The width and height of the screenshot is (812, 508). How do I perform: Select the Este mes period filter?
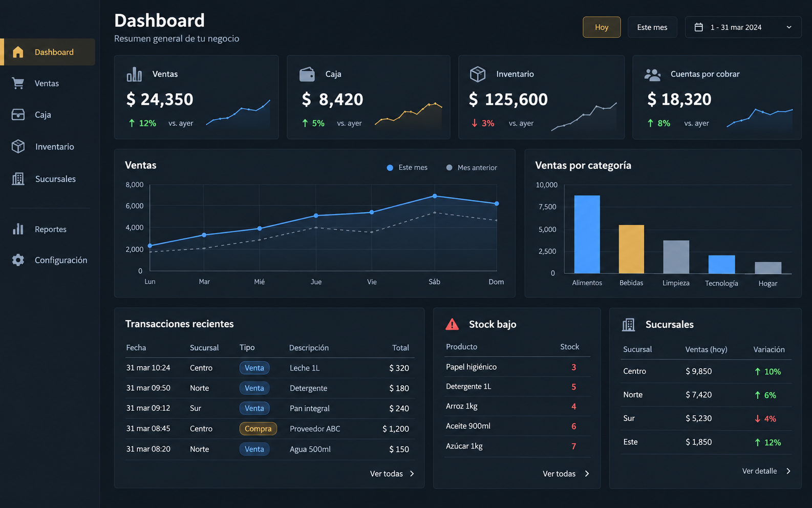[x=652, y=27]
